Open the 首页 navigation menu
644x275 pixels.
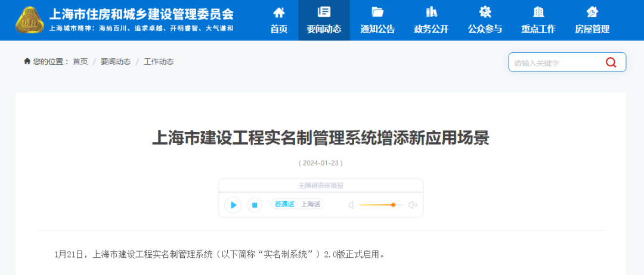[278, 20]
